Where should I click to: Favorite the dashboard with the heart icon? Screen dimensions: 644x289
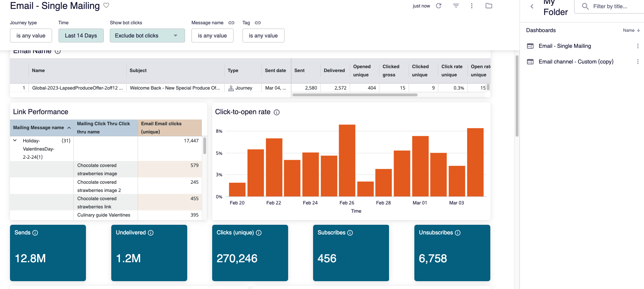[x=106, y=5]
